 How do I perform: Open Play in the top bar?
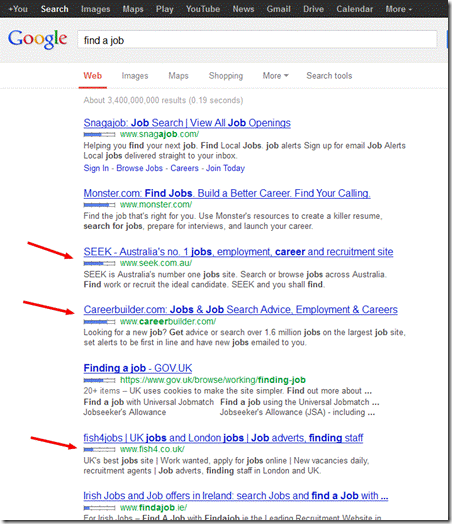click(x=165, y=9)
